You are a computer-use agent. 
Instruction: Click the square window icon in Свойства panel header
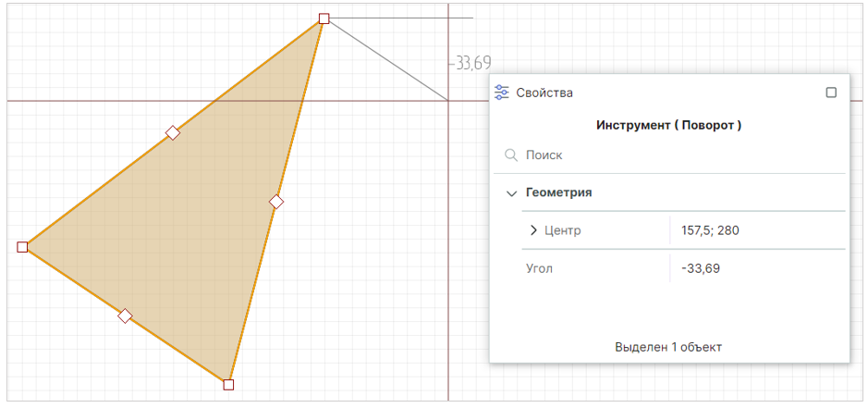831,93
